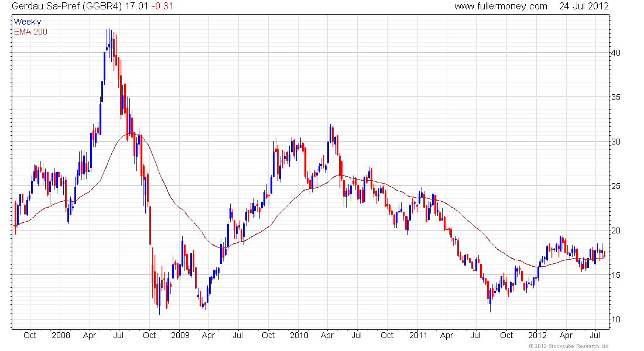644x351 pixels.
Task: Click the x-axis label 2009
Action: tap(180, 335)
